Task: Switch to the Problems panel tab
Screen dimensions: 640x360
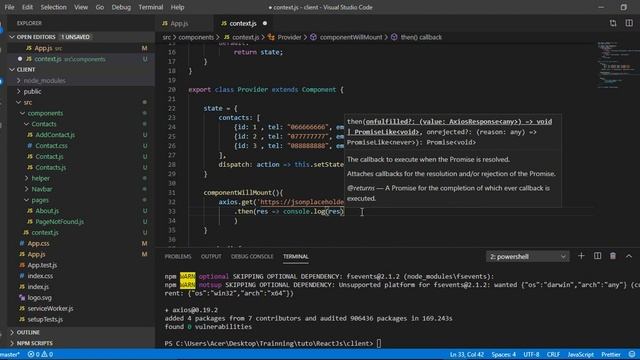Action: coord(178,256)
